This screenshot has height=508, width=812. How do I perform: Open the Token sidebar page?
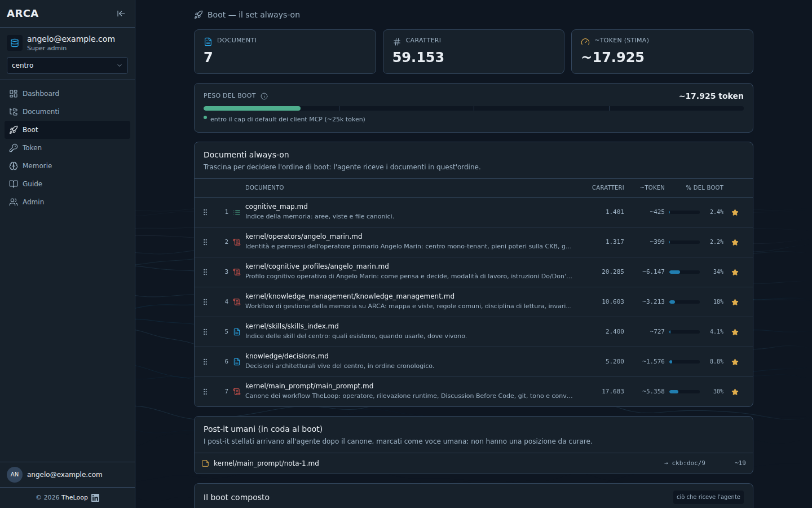point(67,148)
